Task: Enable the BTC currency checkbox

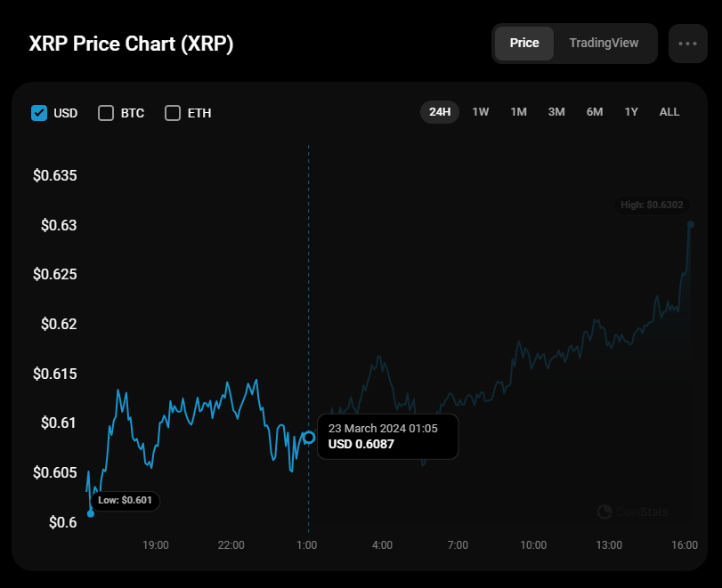Action: [x=106, y=113]
